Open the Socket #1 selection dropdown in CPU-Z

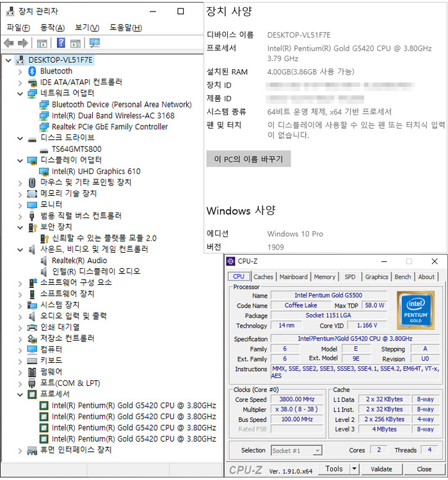[x=317, y=451]
